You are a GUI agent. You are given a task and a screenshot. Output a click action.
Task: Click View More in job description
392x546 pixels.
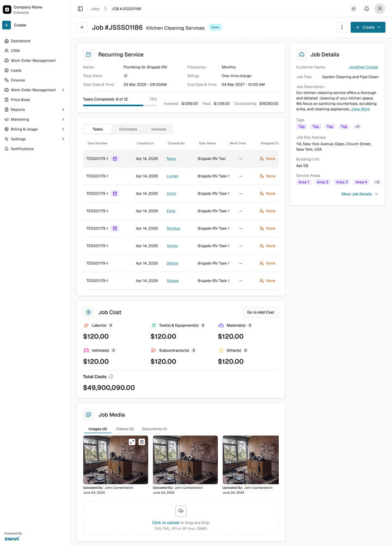click(360, 109)
